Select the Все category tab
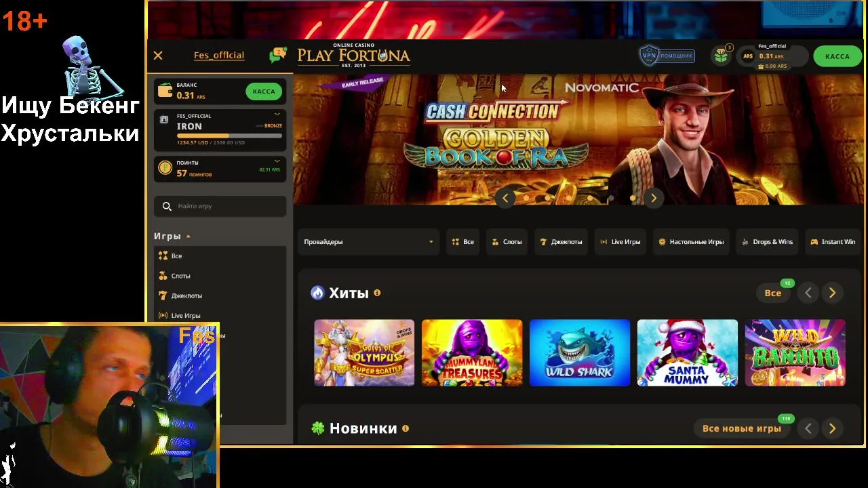Image resolution: width=868 pixels, height=488 pixels. (x=462, y=242)
